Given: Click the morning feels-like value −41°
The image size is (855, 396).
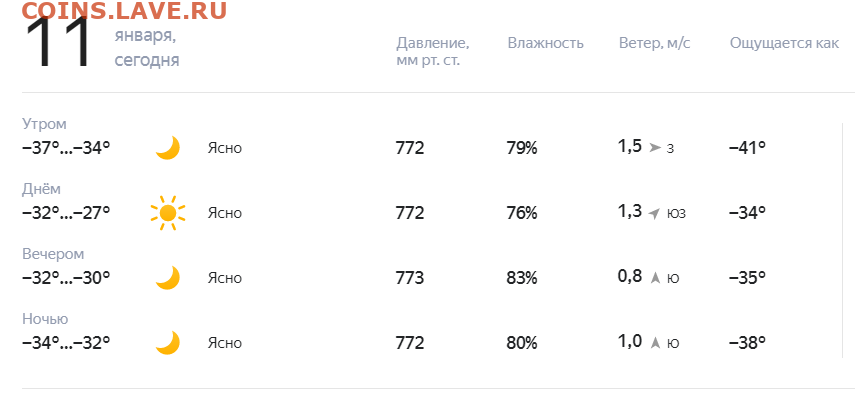Looking at the screenshot, I should [x=747, y=148].
